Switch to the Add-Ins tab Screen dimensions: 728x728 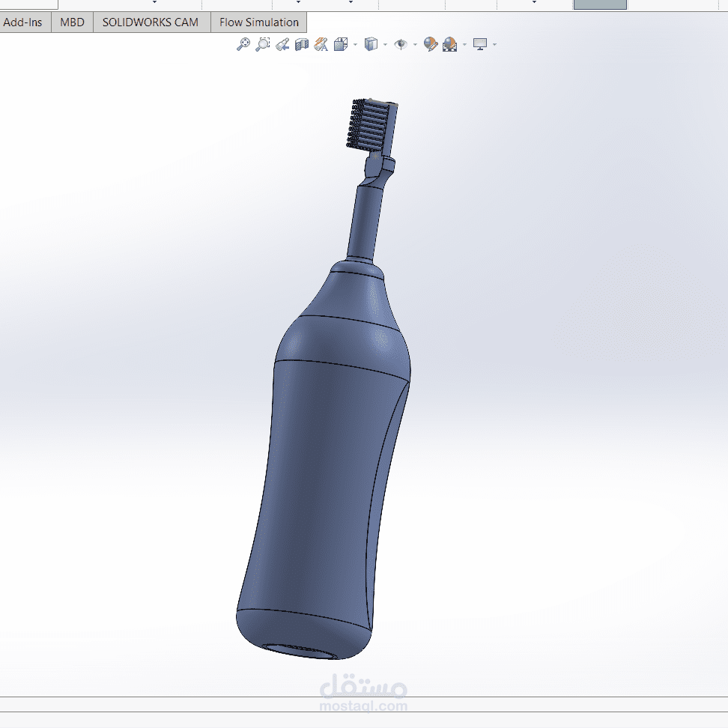22,22
